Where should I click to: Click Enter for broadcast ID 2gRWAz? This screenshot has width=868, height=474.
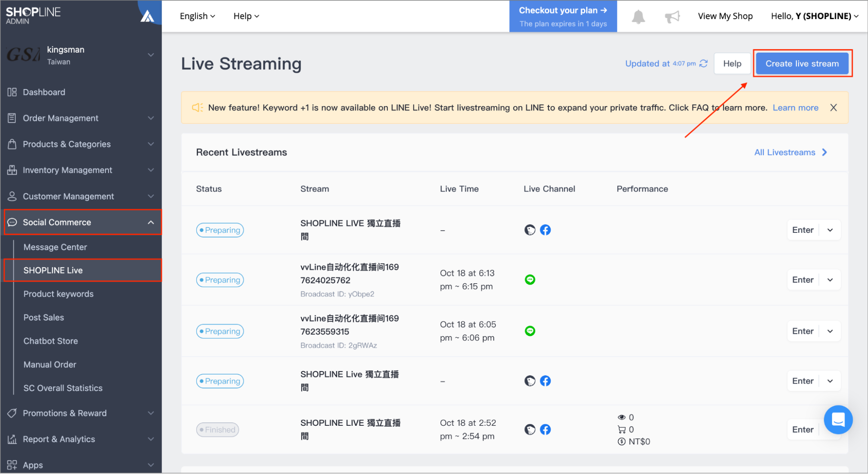point(803,331)
